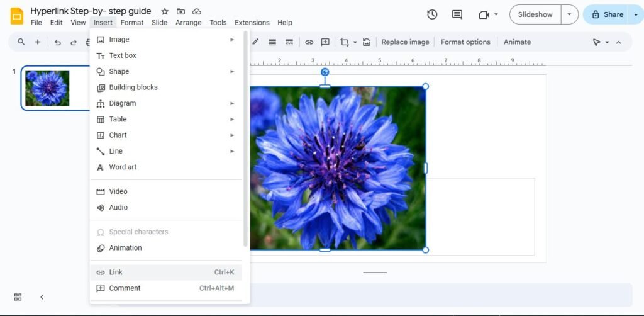Viewport: 644px width, 316px height.
Task: Click Format options button
Action: 465,42
